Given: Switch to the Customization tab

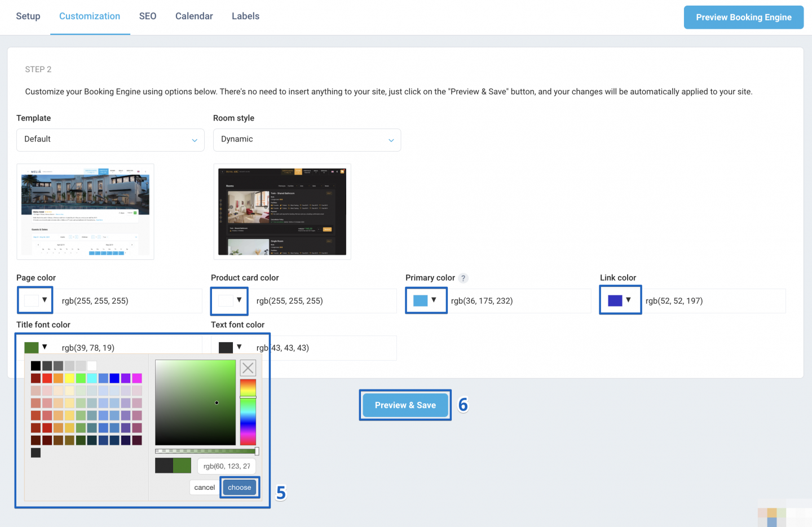Looking at the screenshot, I should click(x=90, y=16).
